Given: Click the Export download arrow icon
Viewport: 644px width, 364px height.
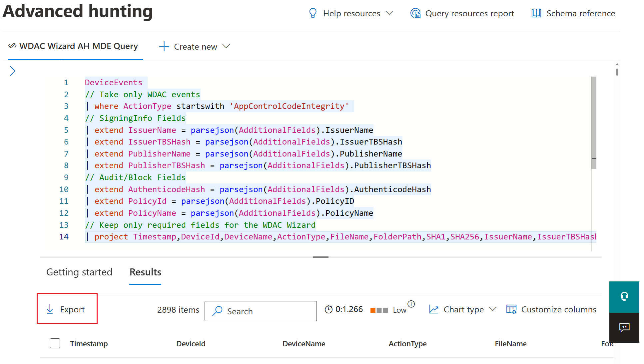Looking at the screenshot, I should pos(50,309).
